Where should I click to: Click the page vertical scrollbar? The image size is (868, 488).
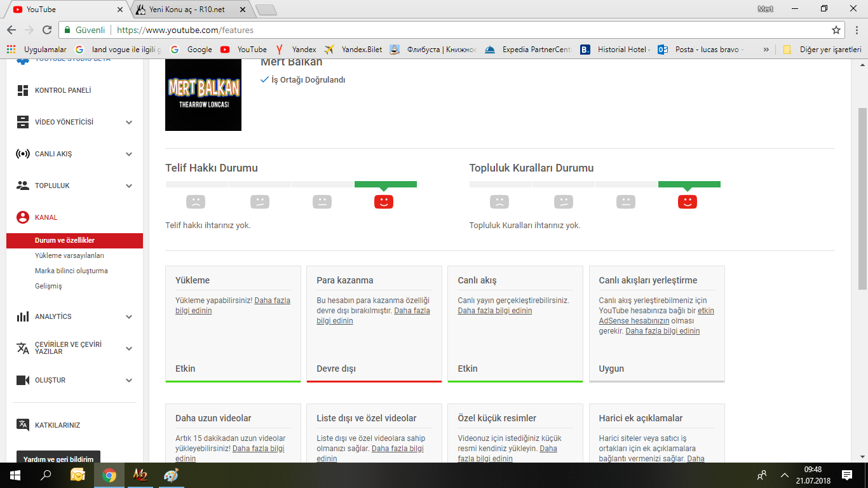[862, 198]
